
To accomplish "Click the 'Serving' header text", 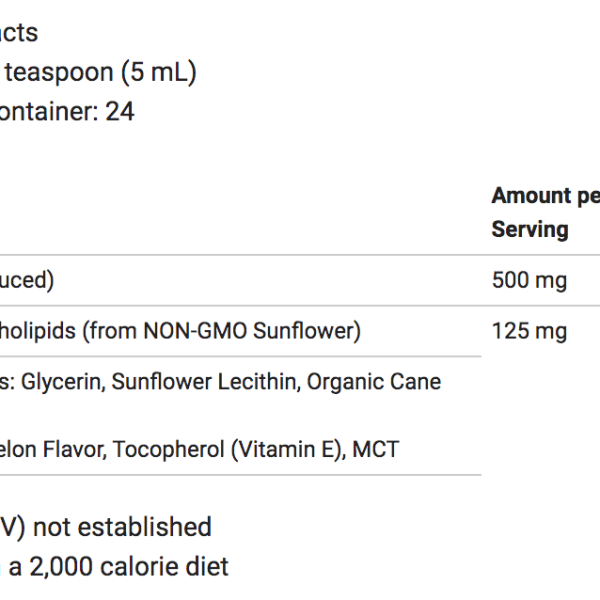I will [x=530, y=230].
